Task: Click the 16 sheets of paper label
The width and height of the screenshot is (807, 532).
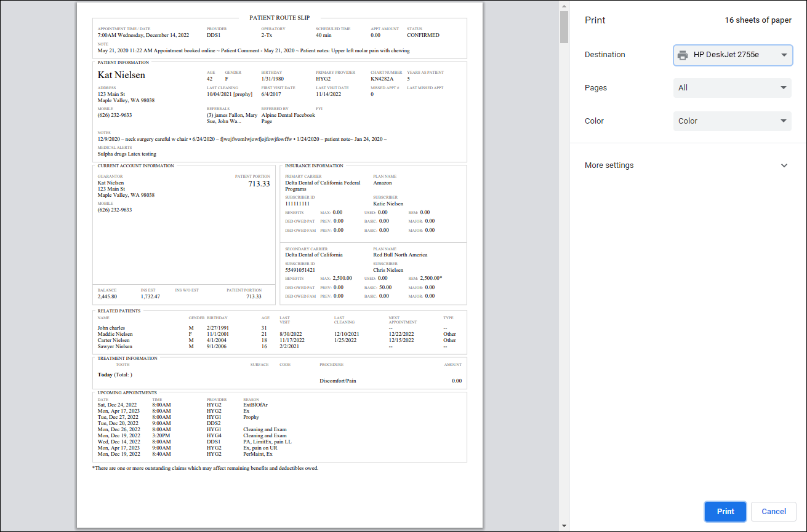Action: pyautogui.click(x=758, y=20)
